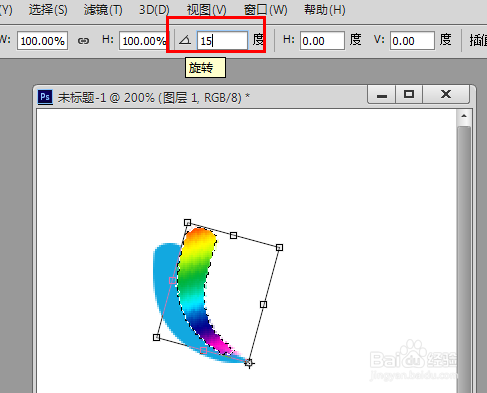Viewport: 487px width, 393px height.
Task: Minimize the 未标题-1 document window
Action: [x=382, y=95]
